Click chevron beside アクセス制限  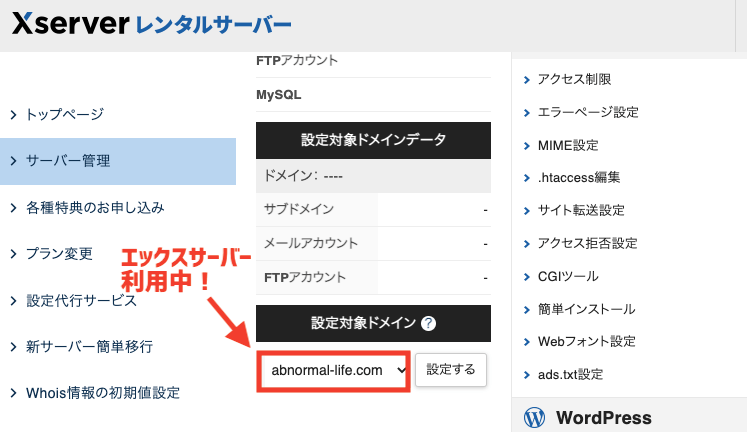click(526, 80)
